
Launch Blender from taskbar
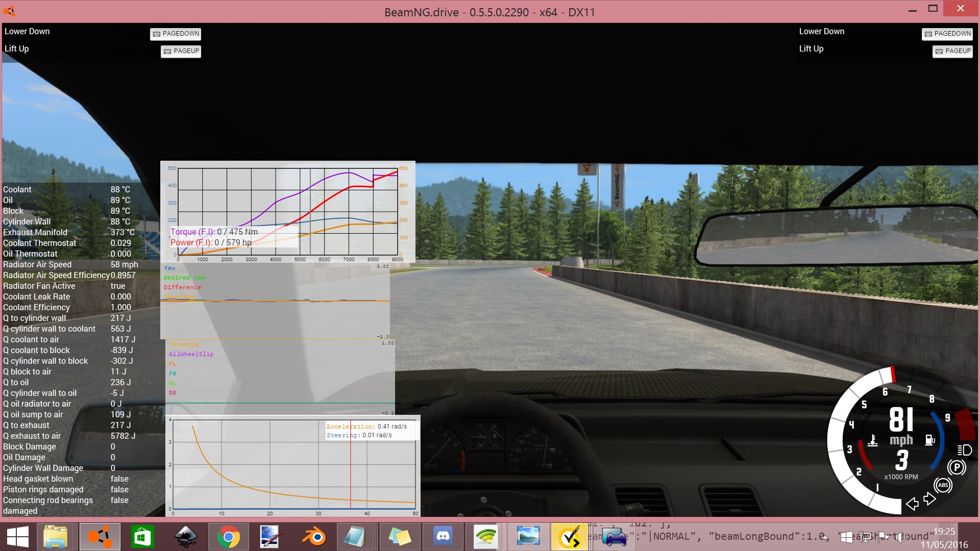314,537
